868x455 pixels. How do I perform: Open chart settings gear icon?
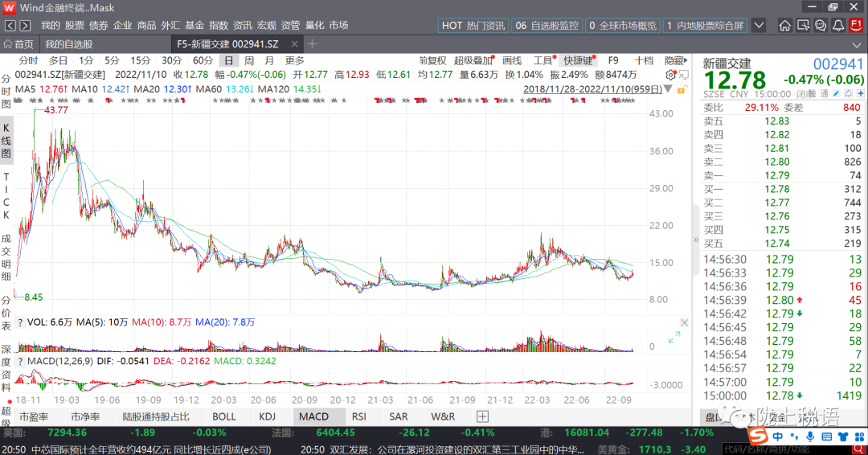click(x=671, y=75)
